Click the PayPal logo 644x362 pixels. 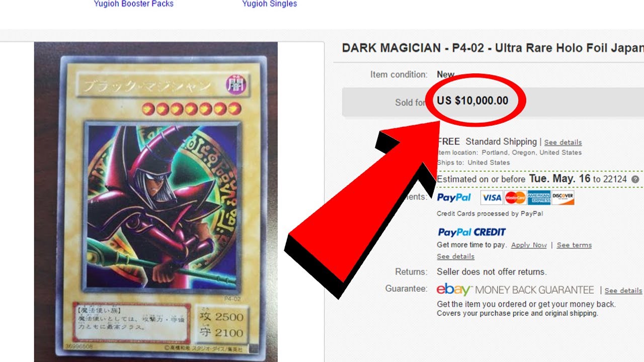454,198
